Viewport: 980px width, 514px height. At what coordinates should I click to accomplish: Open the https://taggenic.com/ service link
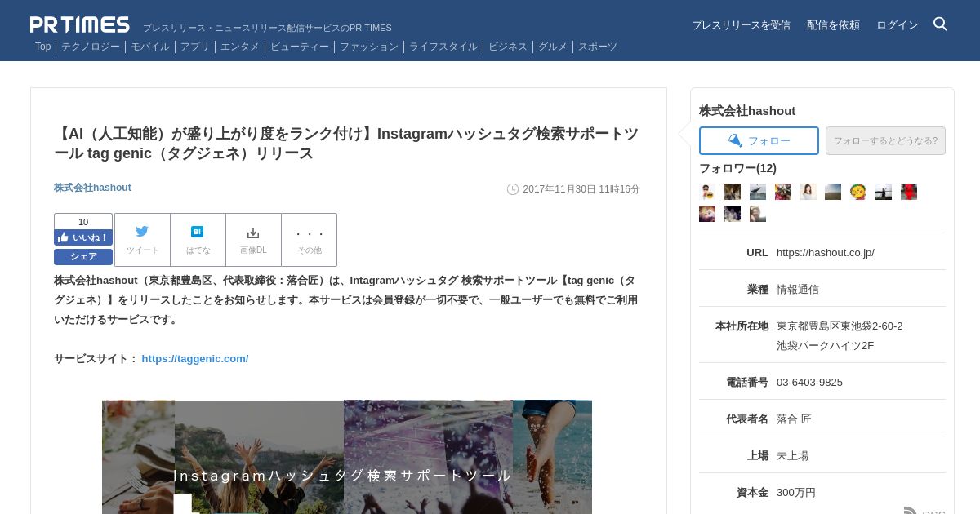pos(195,359)
